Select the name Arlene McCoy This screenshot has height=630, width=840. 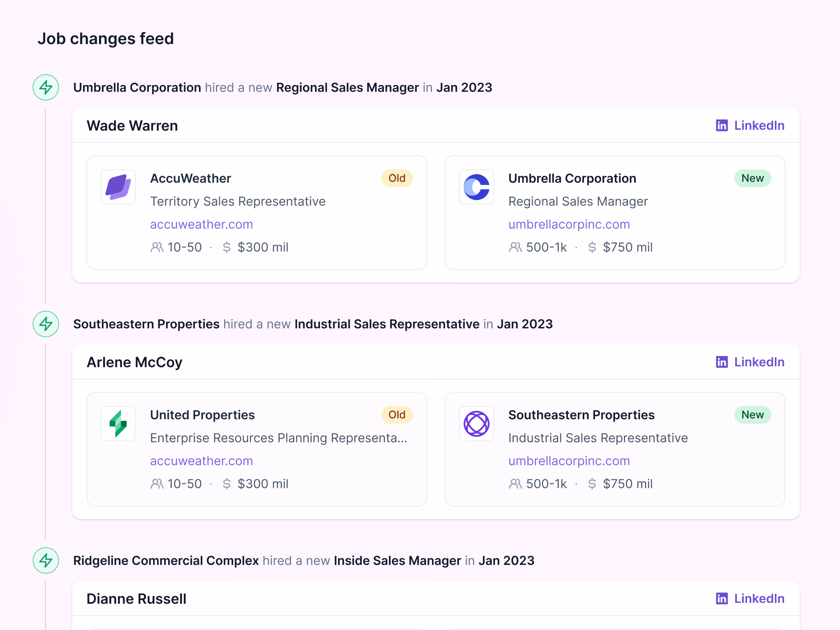point(134,362)
